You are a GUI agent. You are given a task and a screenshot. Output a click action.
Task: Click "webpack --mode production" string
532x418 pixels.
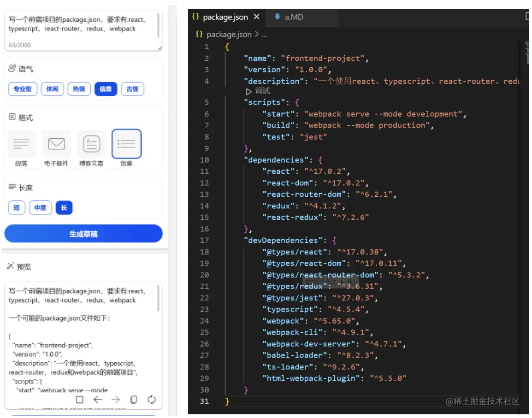367,125
